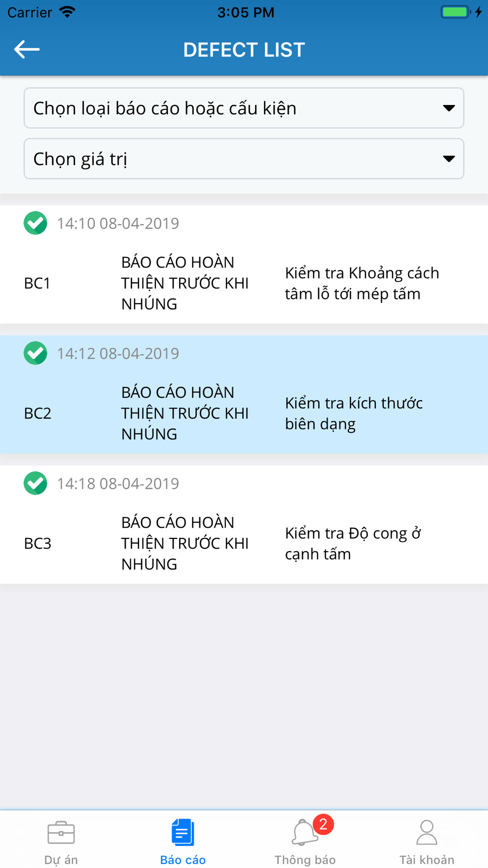
Task: Tap the 14:18 08-04-2019 timestamp
Action: (118, 483)
